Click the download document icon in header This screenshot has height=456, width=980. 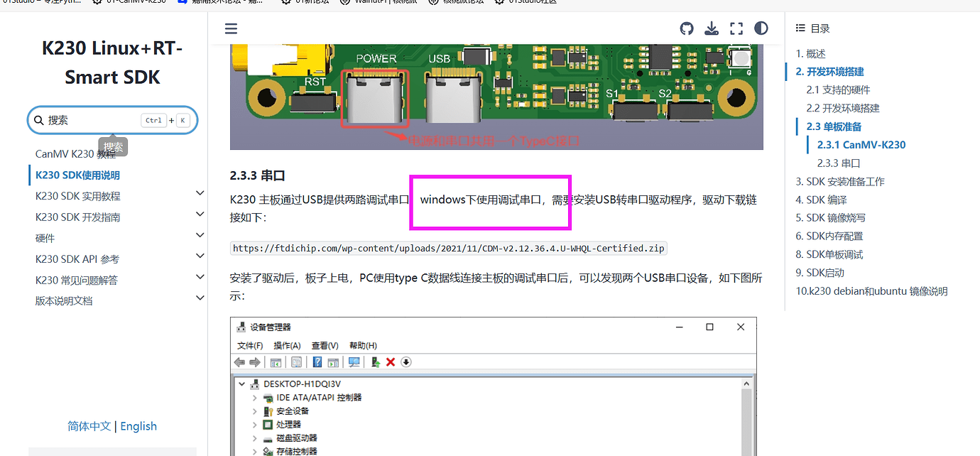coord(712,28)
